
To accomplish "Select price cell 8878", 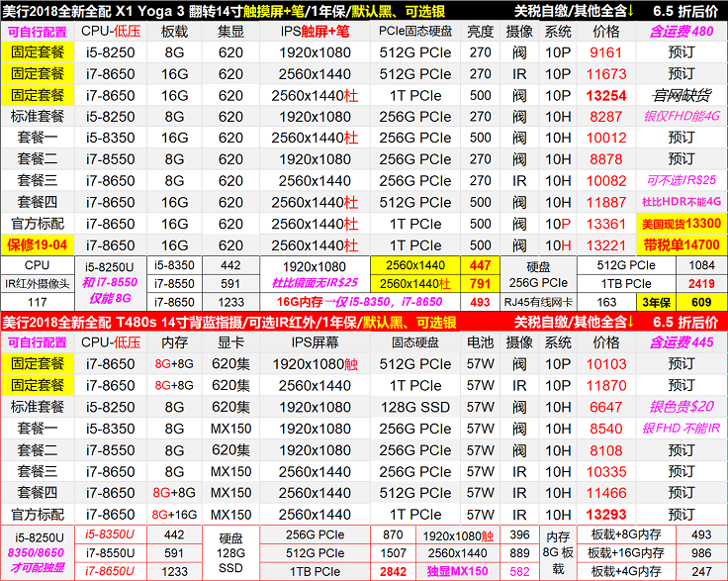I will click(605, 159).
